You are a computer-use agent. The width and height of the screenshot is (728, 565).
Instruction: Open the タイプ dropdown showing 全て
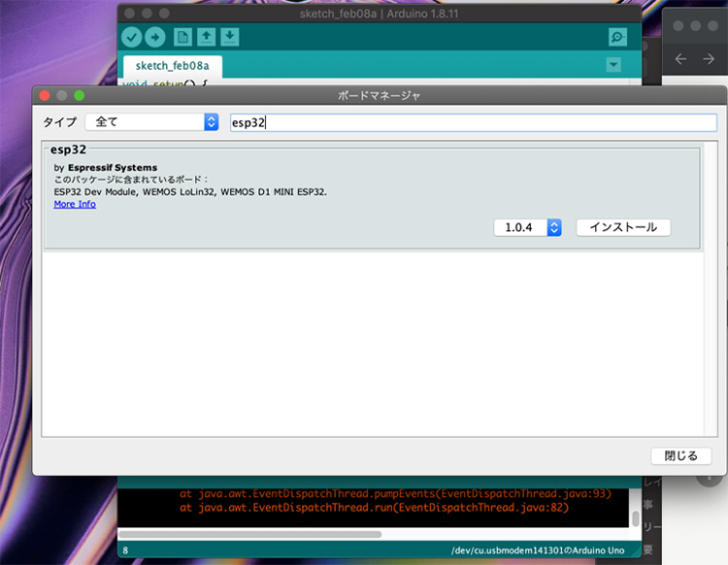pyautogui.click(x=151, y=122)
